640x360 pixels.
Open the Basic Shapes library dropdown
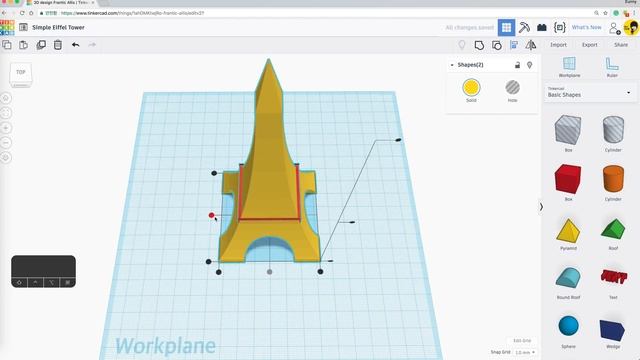(589, 92)
